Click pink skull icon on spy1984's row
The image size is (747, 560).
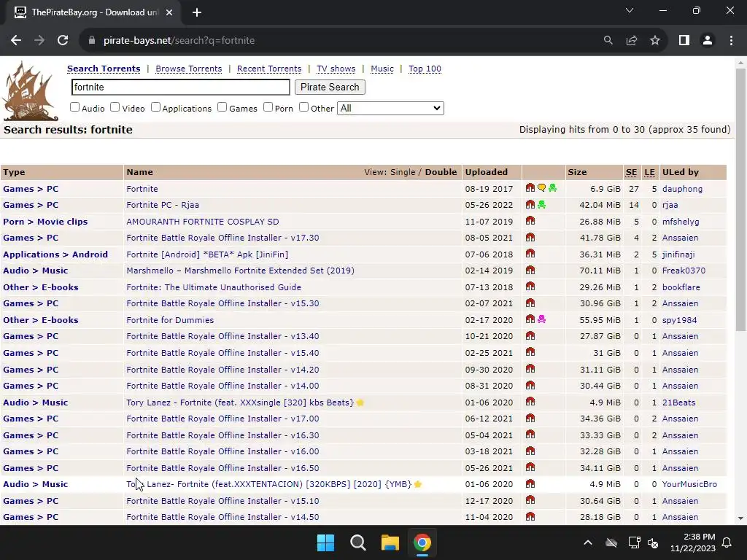(x=542, y=319)
